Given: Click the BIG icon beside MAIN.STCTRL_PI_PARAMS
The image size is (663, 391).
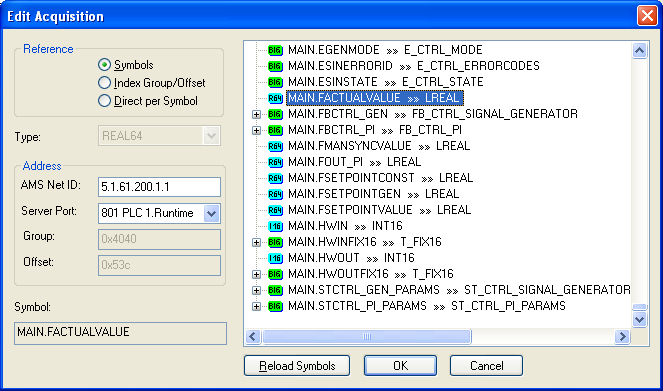Looking at the screenshot, I should [x=275, y=306].
